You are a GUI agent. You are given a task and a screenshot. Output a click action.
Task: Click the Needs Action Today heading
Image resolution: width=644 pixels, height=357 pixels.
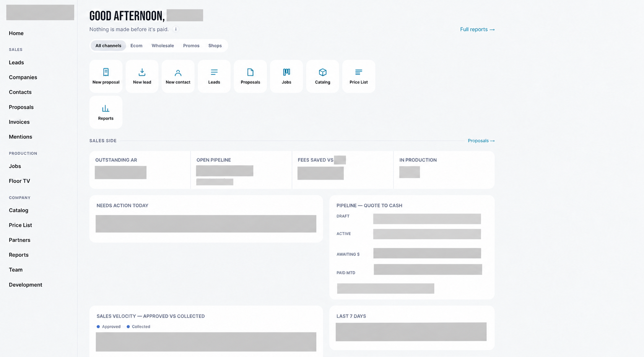point(122,206)
